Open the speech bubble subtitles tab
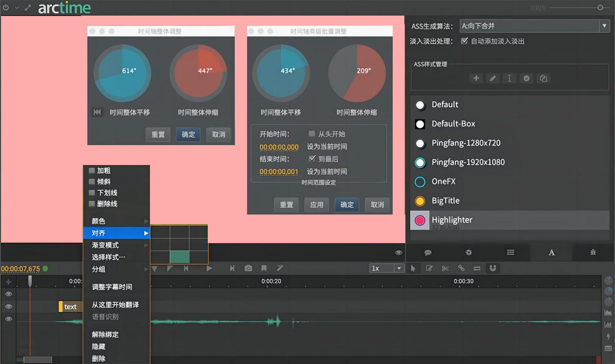615x364 pixels. coord(428,252)
